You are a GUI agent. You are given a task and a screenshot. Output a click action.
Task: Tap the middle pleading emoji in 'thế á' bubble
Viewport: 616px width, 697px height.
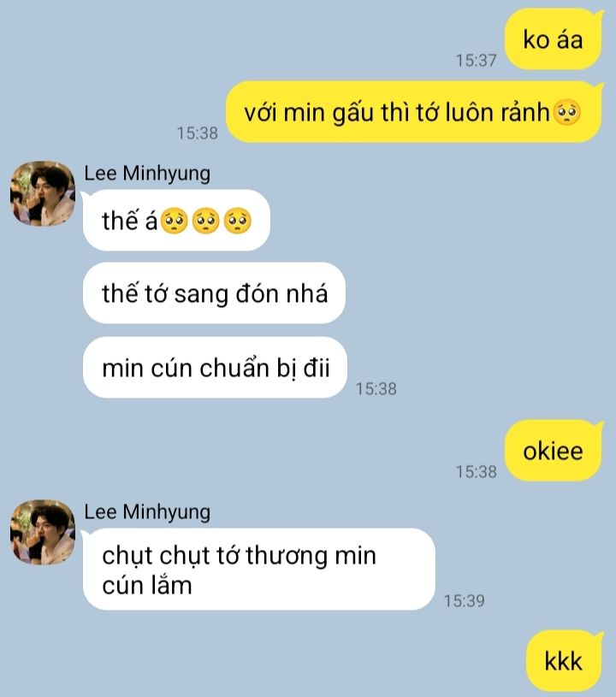[205, 221]
